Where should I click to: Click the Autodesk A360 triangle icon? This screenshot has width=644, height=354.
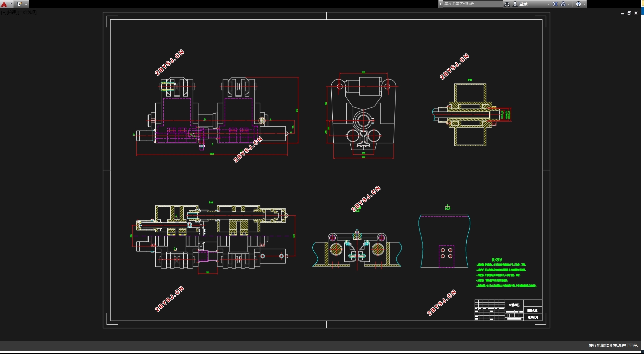563,4
